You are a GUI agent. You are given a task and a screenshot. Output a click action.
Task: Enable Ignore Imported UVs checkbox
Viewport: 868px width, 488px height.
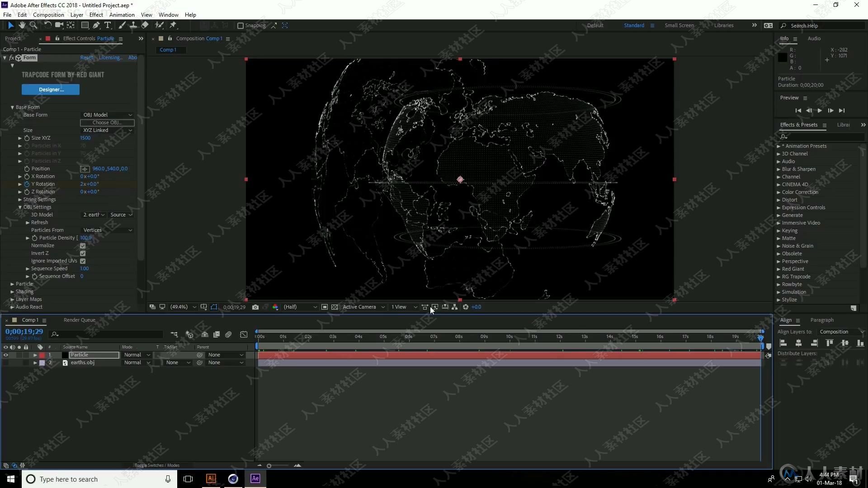tap(83, 260)
